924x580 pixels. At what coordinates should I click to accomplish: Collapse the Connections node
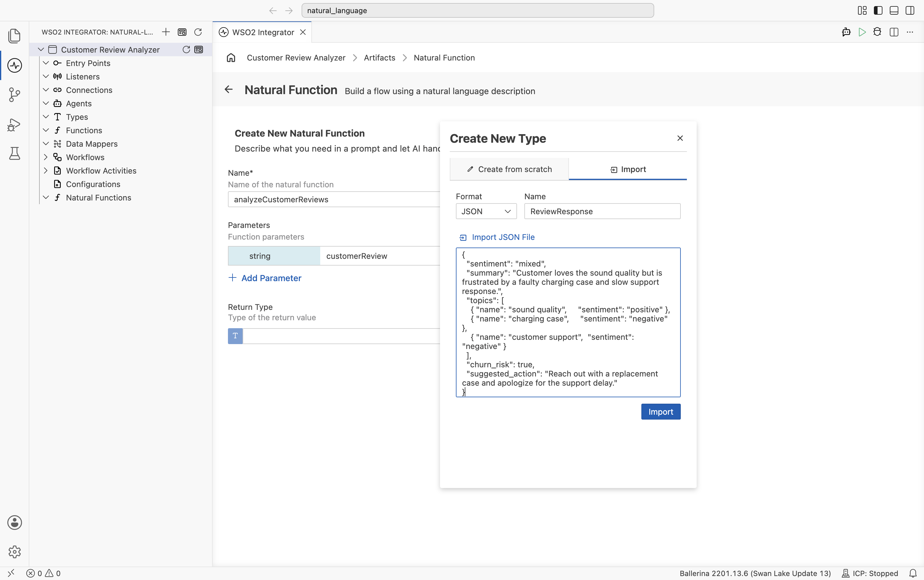[x=46, y=90]
